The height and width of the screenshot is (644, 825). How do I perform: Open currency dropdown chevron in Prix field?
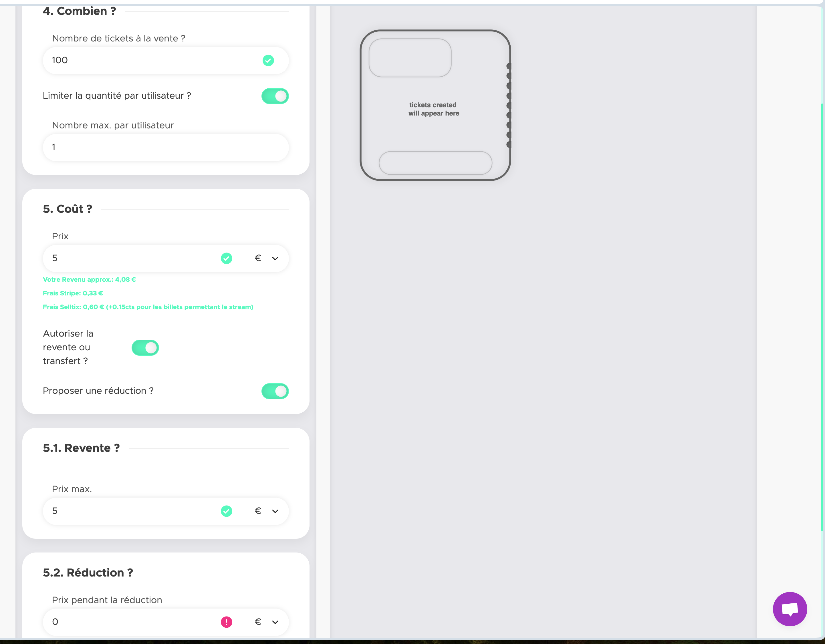pos(275,258)
